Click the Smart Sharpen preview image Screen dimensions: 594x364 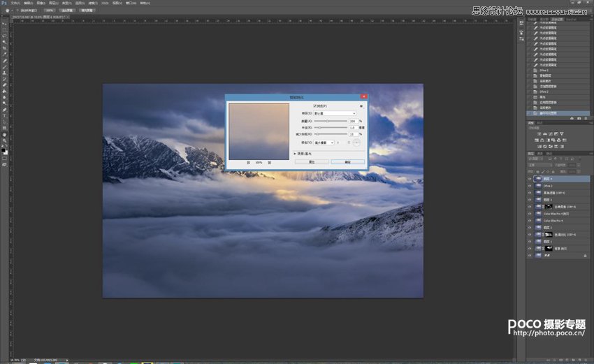259,131
